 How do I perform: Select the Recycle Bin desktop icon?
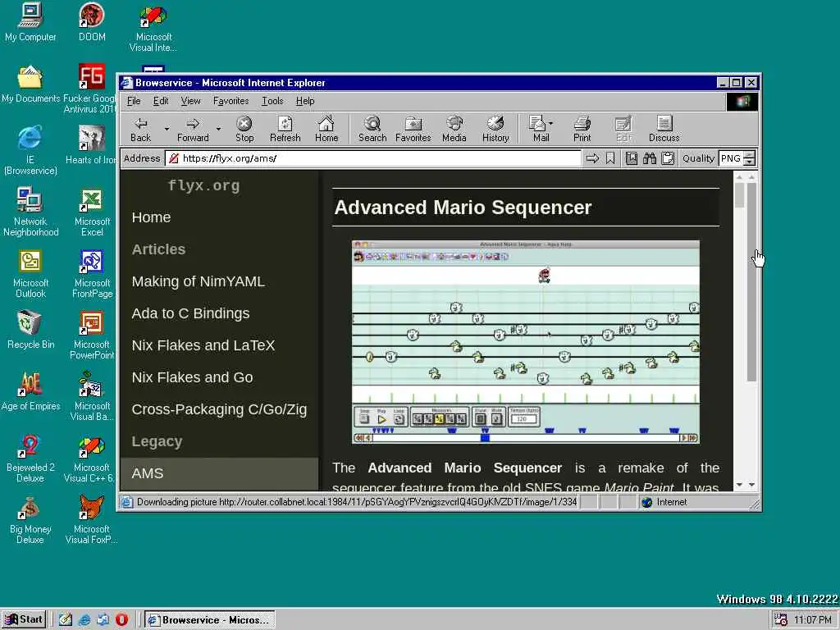coord(30,330)
